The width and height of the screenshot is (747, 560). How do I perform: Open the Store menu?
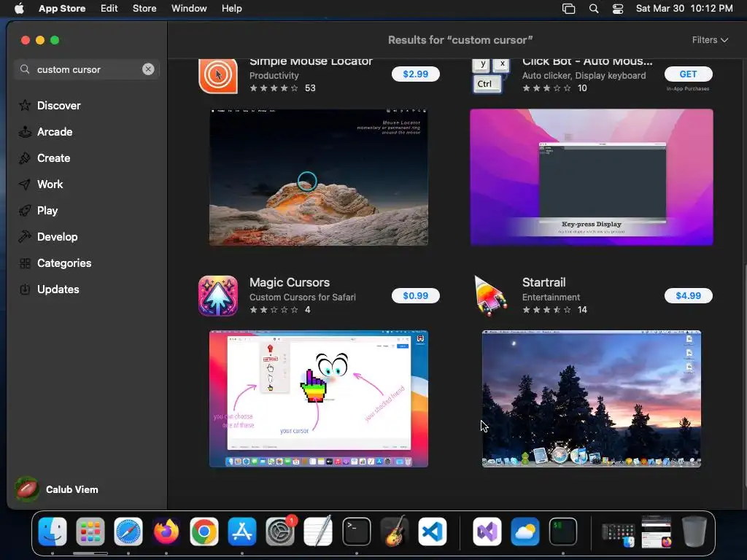[144, 8]
